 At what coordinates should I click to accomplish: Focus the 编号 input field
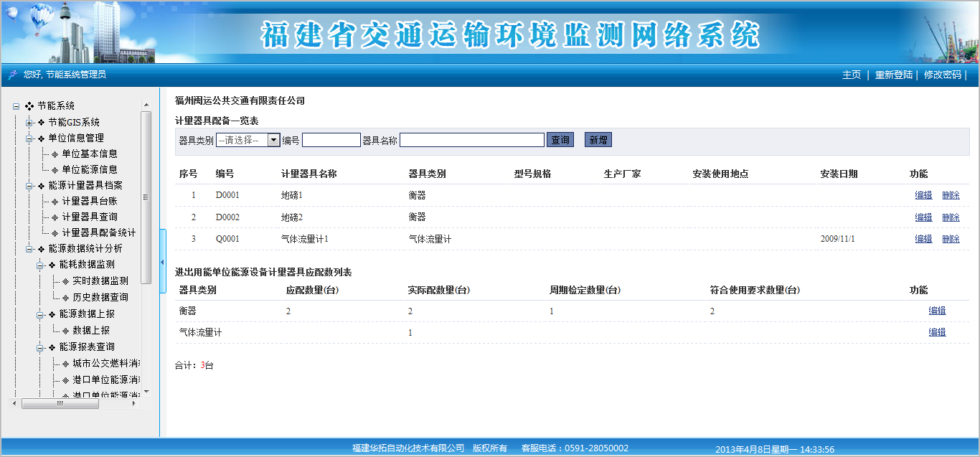[x=331, y=140]
